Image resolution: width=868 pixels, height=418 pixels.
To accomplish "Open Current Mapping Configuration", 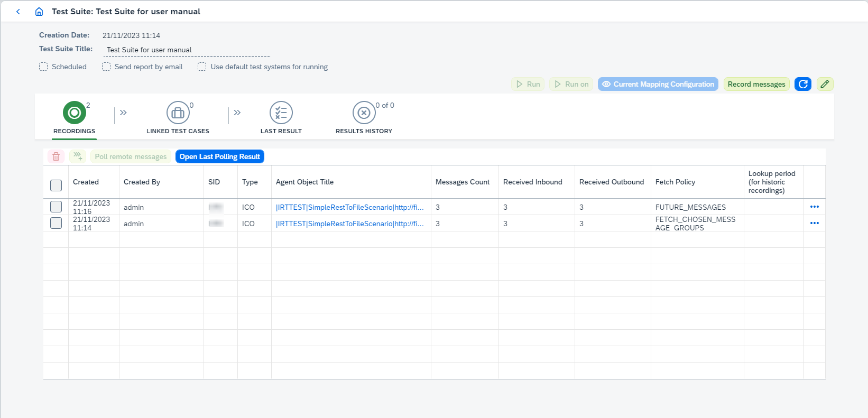I will pyautogui.click(x=658, y=84).
